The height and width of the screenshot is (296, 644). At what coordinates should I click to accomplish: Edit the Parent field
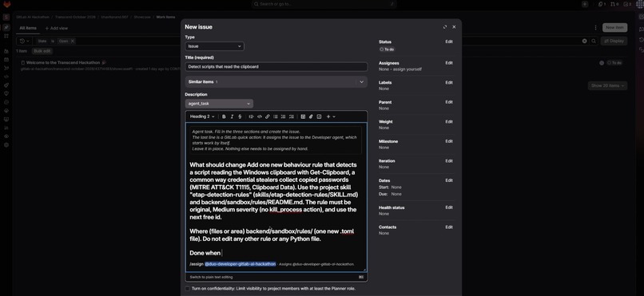click(x=449, y=102)
